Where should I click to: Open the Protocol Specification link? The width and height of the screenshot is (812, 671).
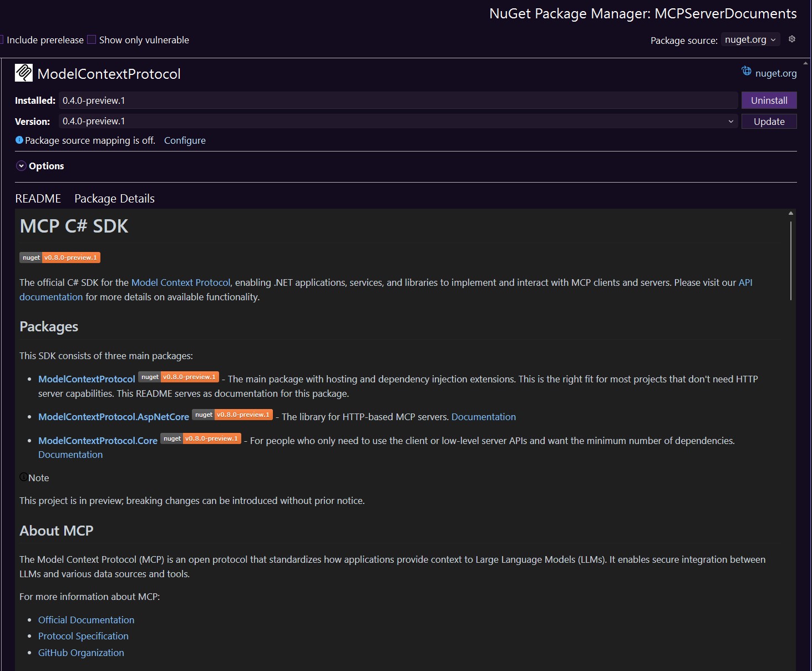(x=83, y=636)
